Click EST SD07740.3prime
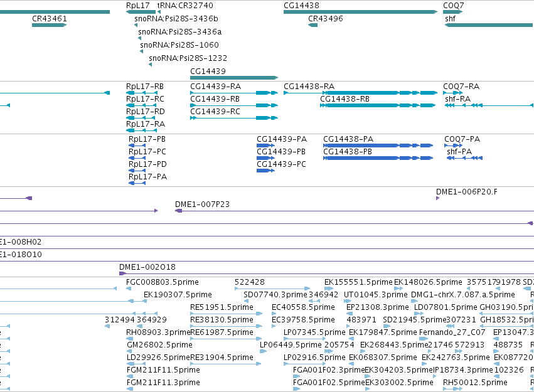Screen dimensions: 534x392 tap(275, 295)
